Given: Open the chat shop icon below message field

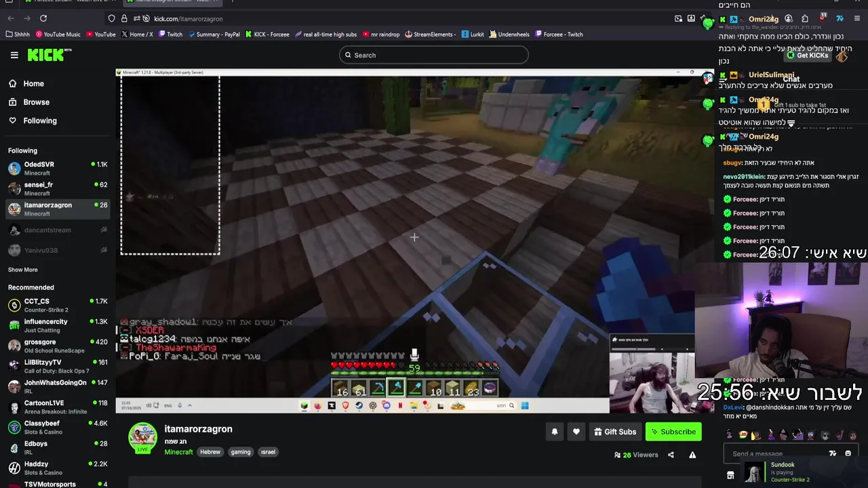Looking at the screenshot, I should 730,476.
